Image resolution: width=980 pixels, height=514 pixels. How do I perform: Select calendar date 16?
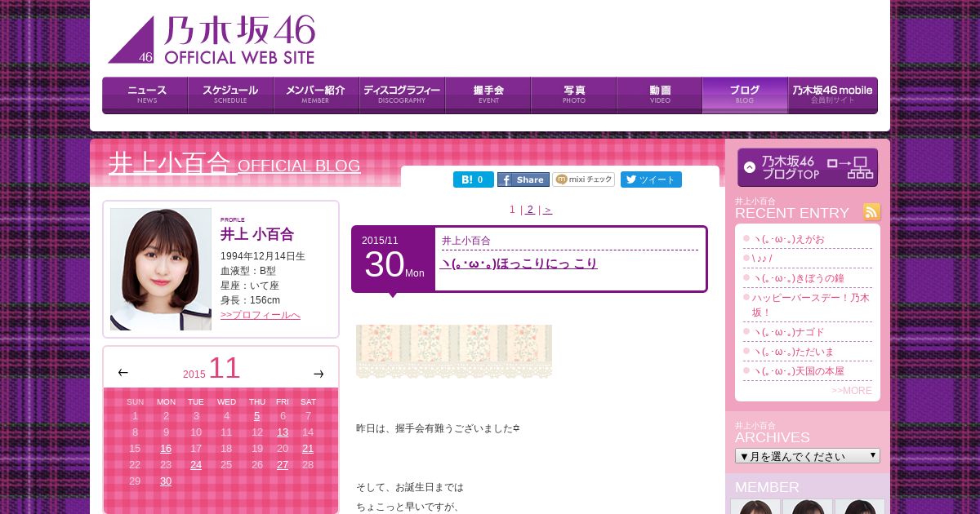(166, 449)
